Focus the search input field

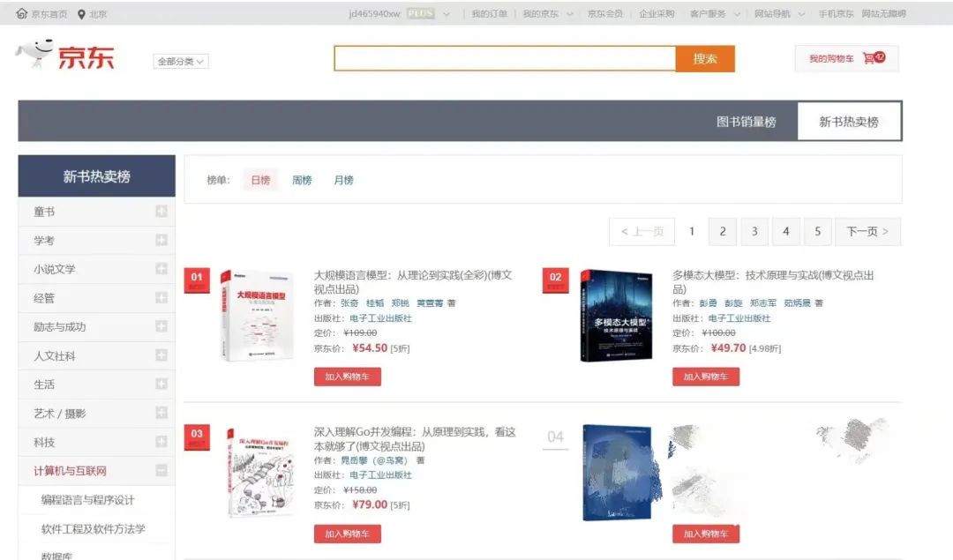[505, 58]
